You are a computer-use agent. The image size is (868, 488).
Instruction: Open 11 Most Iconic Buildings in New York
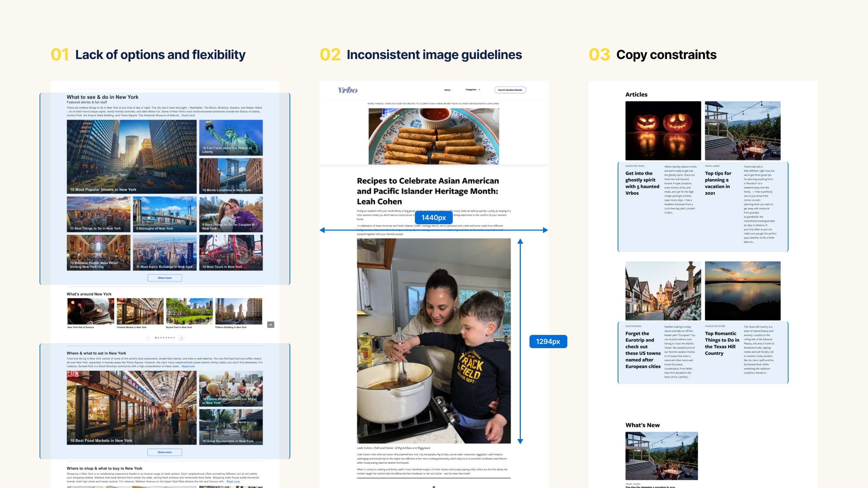pos(165,253)
